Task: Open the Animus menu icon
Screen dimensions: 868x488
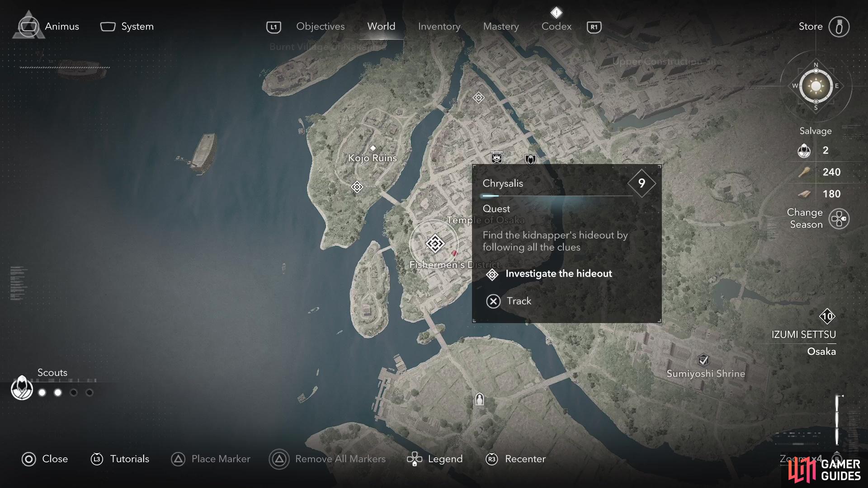Action: pyautogui.click(x=28, y=26)
